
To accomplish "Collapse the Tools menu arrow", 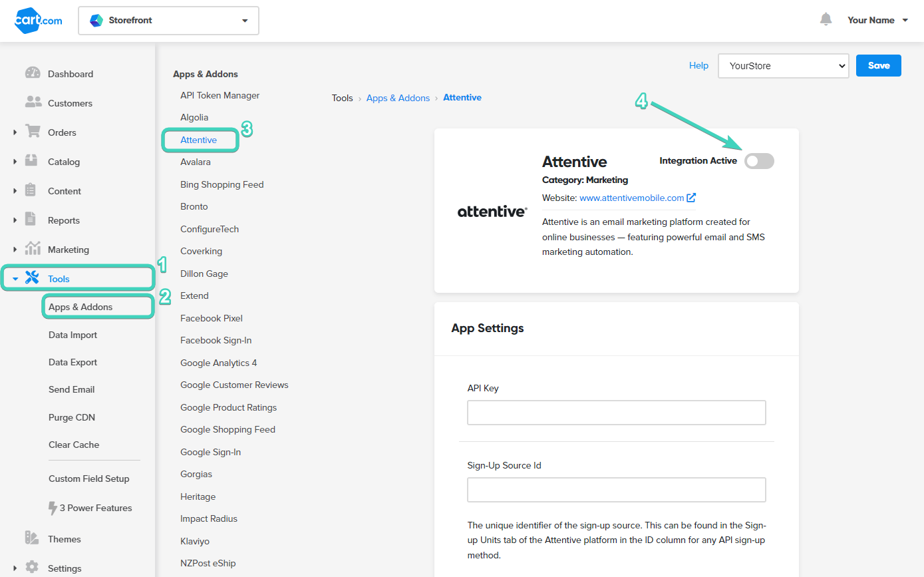I will click(15, 279).
